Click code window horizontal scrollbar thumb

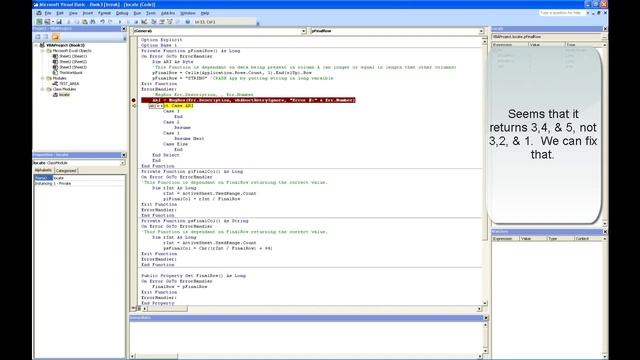click(x=167, y=309)
